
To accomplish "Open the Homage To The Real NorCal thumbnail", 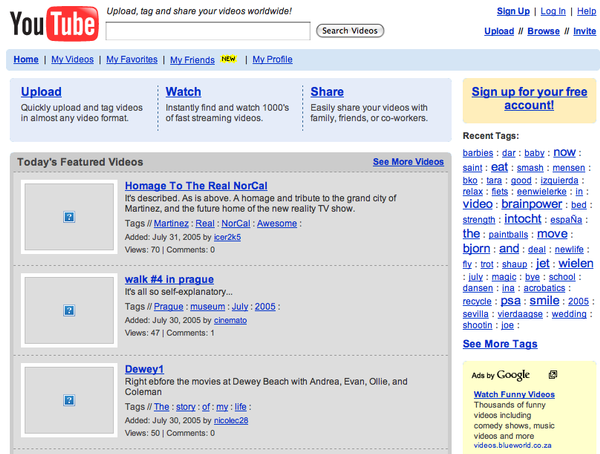I will [69, 217].
